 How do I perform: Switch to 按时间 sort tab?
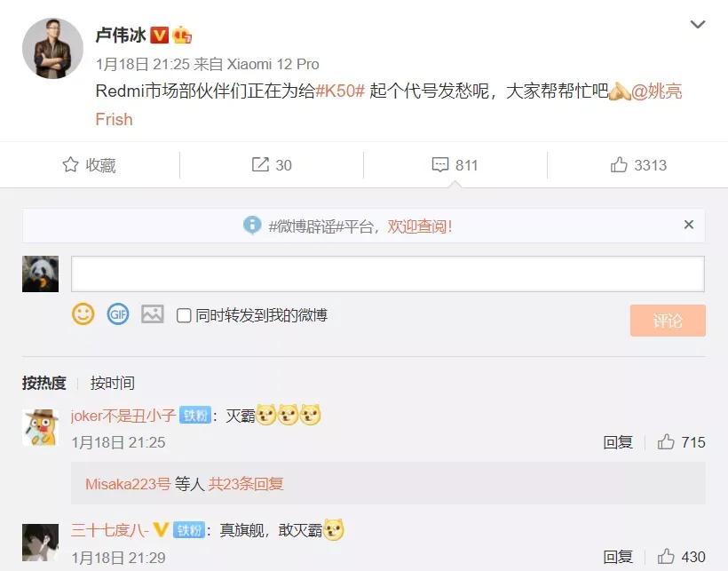click(x=113, y=383)
